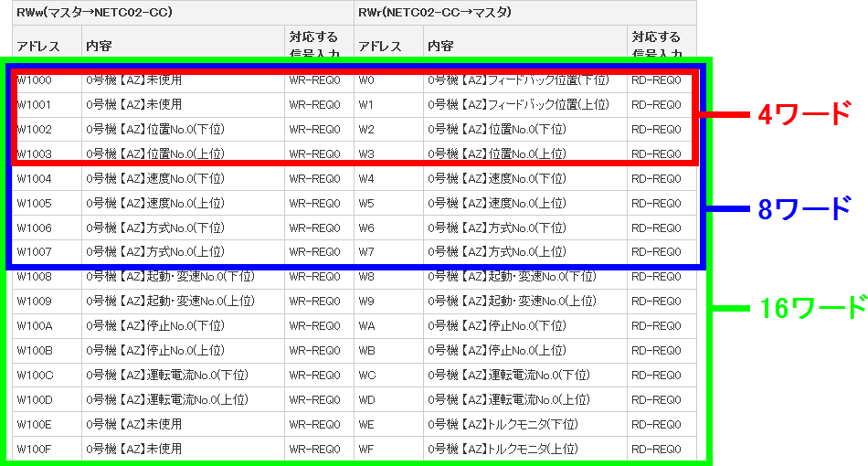Select the RWw(マスタ→NETC02-CC) header cell

coord(183,12)
